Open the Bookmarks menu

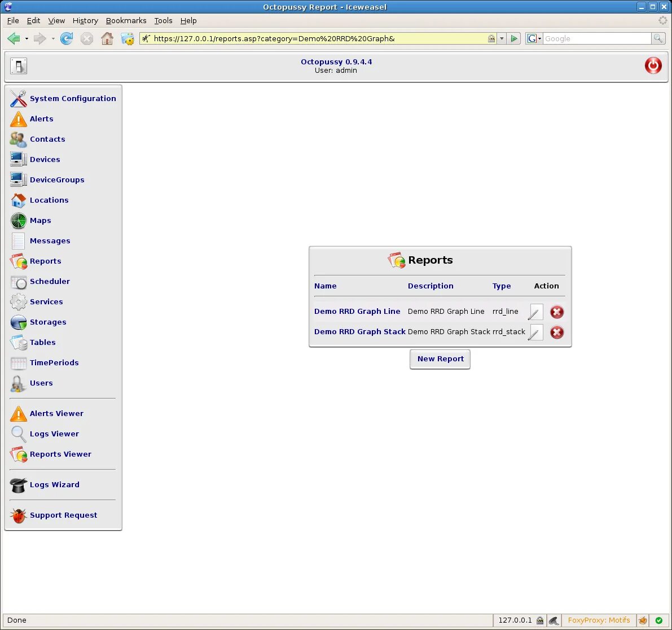click(x=126, y=20)
